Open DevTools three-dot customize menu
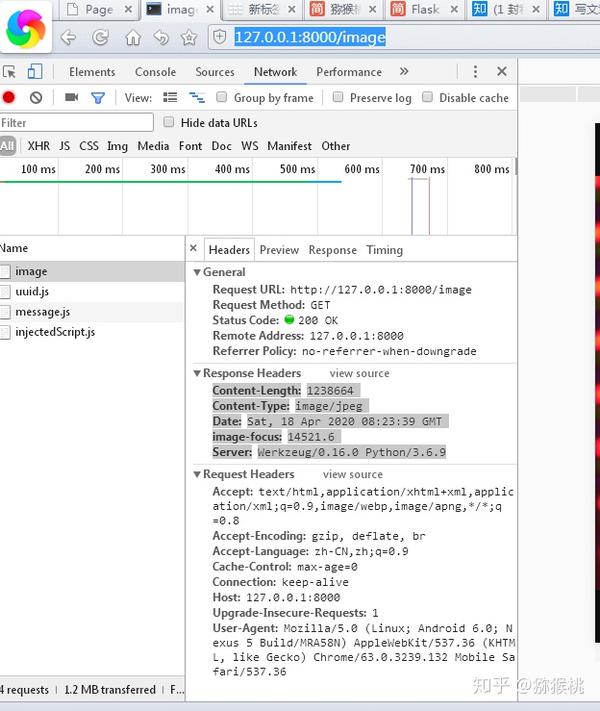 pyautogui.click(x=475, y=72)
